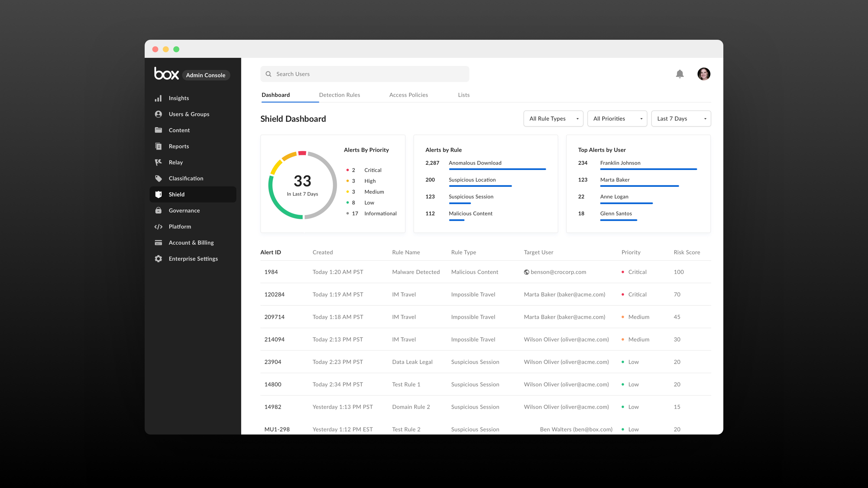Open the Lists tab
868x488 pixels.
click(x=464, y=95)
